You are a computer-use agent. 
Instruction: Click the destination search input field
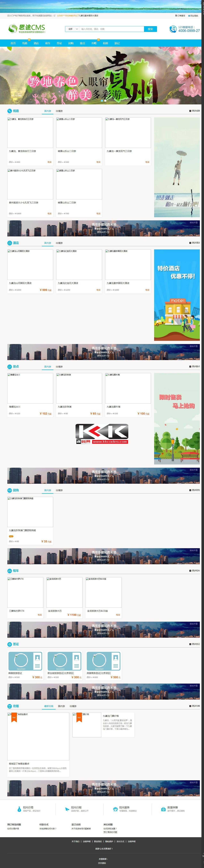[112, 29]
